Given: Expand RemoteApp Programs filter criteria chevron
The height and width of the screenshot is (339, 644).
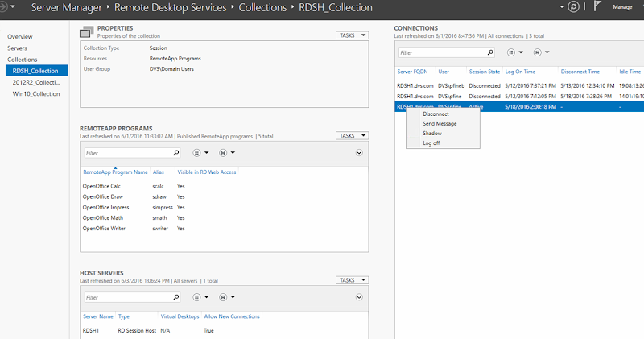Looking at the screenshot, I should tap(359, 153).
